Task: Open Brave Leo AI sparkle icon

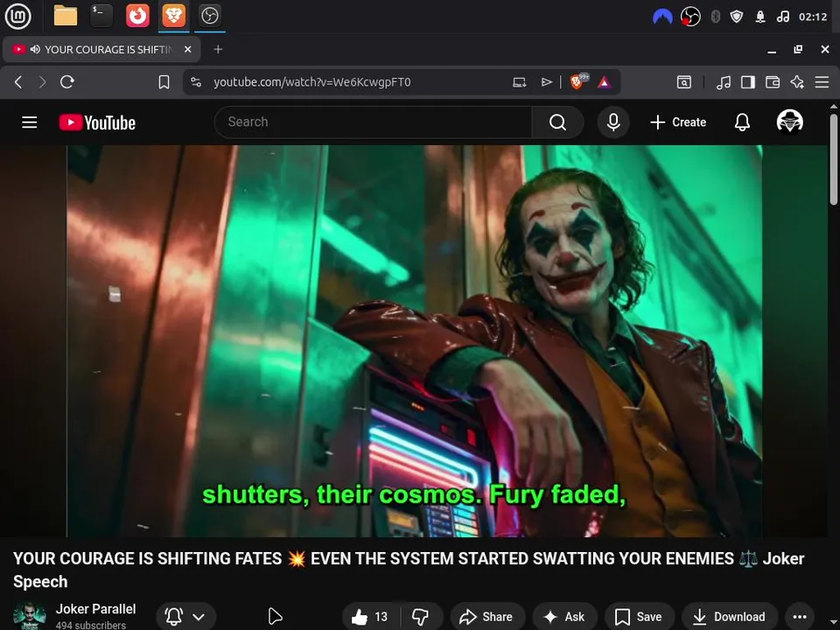Action: point(797,82)
